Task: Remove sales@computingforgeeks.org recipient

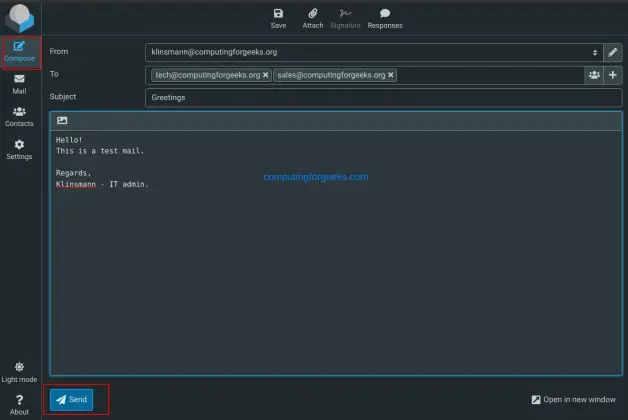Action: coord(391,75)
